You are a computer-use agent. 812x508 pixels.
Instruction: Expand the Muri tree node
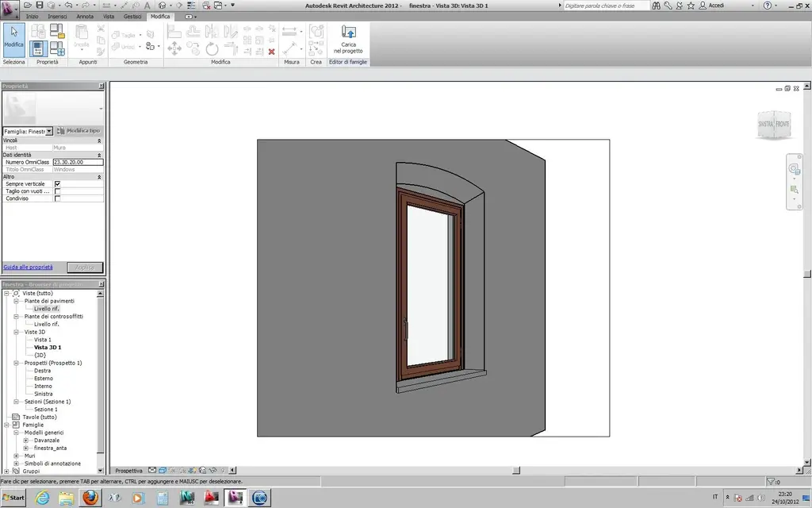pos(16,456)
